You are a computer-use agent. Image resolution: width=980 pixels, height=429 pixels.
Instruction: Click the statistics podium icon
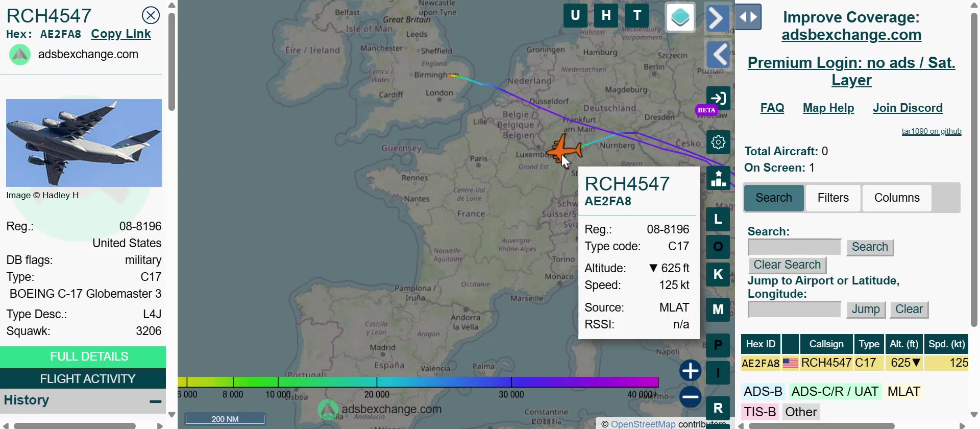(x=718, y=179)
